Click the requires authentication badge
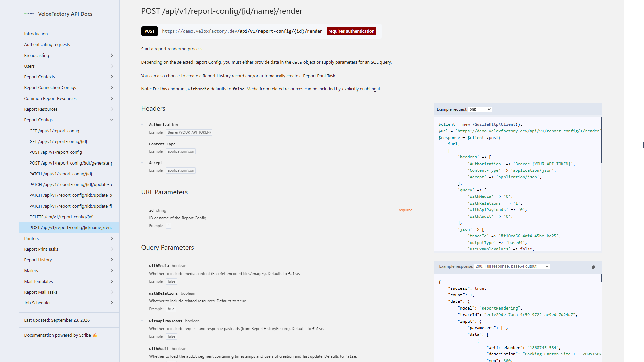The height and width of the screenshot is (362, 644). point(351,31)
